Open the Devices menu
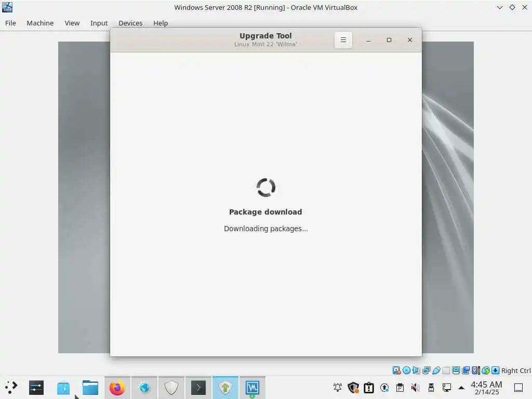Viewport: 532px width, 399px height. pos(130,23)
